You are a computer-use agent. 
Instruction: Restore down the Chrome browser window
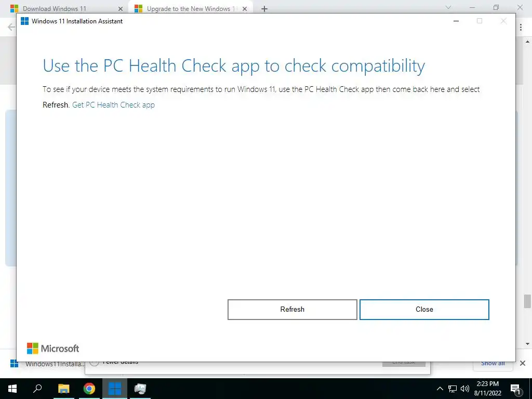point(496,7)
